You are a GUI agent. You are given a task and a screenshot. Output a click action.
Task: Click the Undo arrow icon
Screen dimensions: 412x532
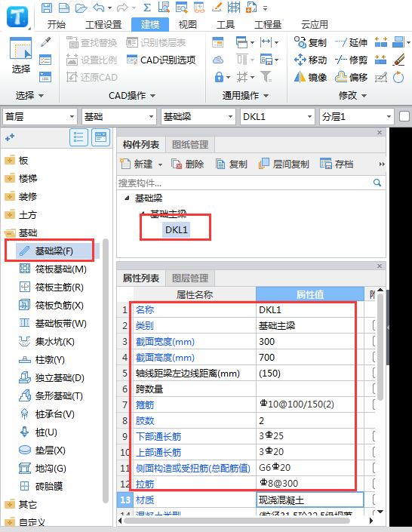point(99,8)
